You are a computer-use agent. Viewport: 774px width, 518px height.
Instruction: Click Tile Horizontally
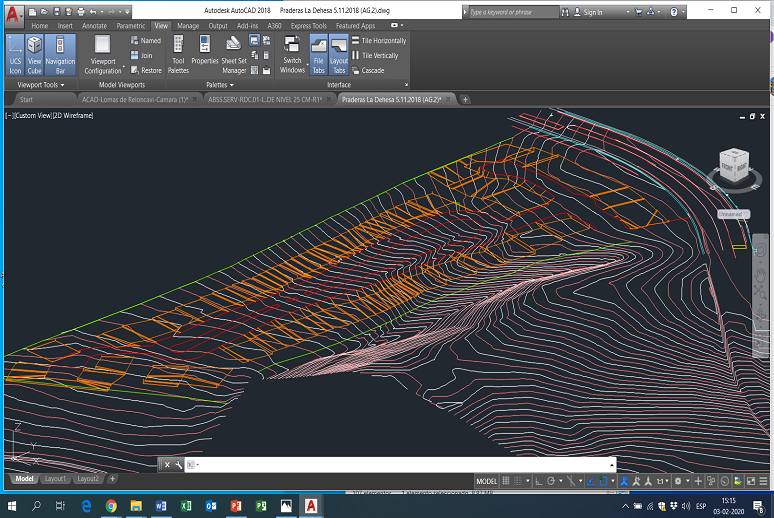pyautogui.click(x=379, y=40)
